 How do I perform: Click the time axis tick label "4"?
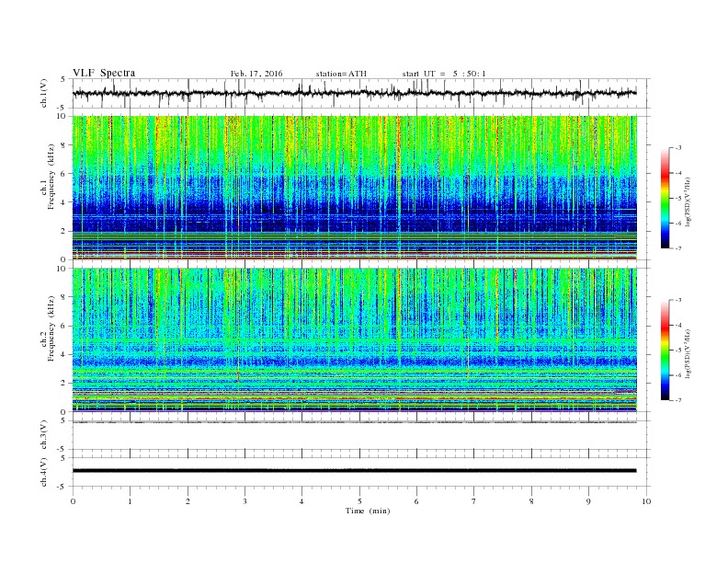tap(301, 501)
